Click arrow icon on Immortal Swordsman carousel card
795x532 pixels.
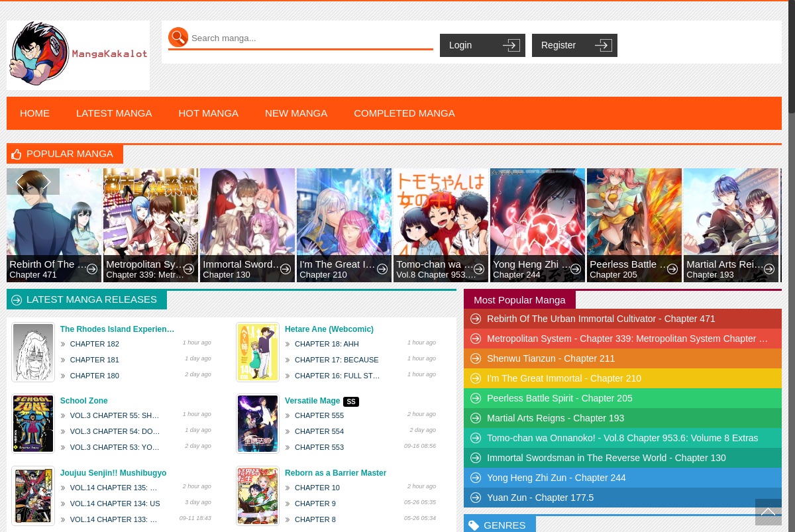[286, 269]
